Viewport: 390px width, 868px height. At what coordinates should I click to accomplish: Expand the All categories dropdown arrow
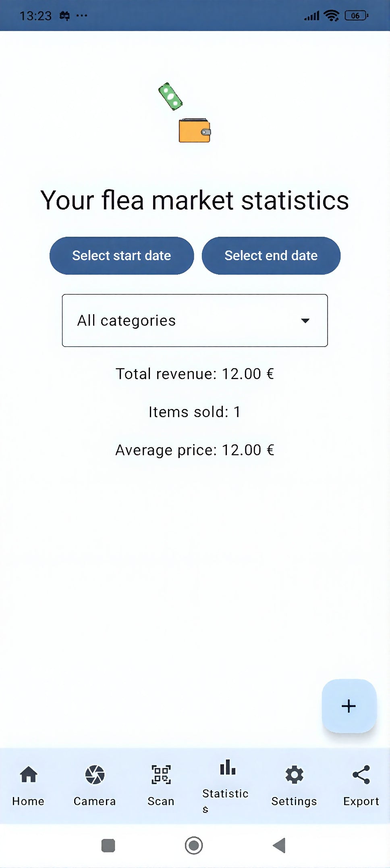tap(305, 321)
